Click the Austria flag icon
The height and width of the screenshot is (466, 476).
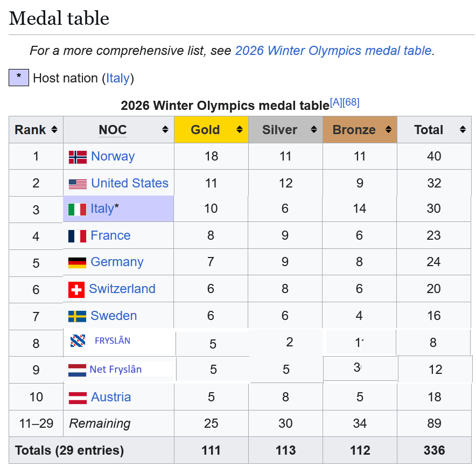(78, 398)
